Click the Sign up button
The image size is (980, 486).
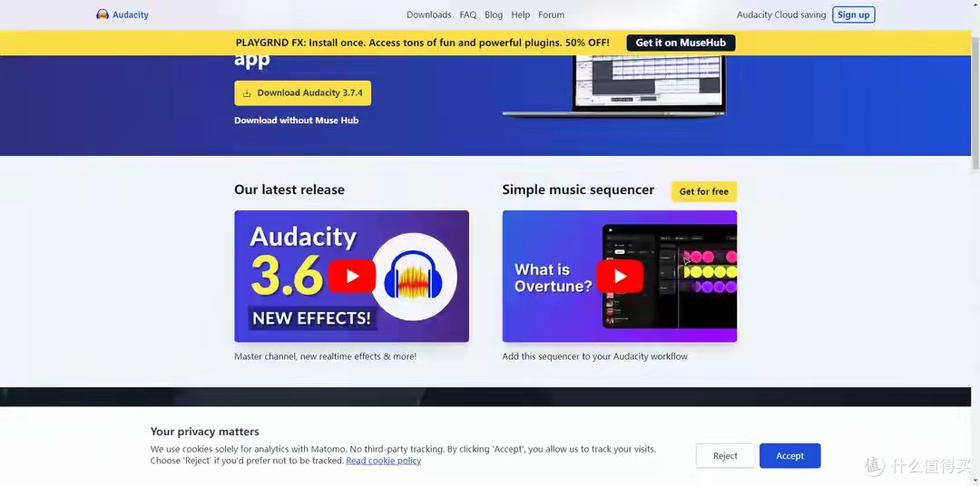pyautogui.click(x=854, y=15)
